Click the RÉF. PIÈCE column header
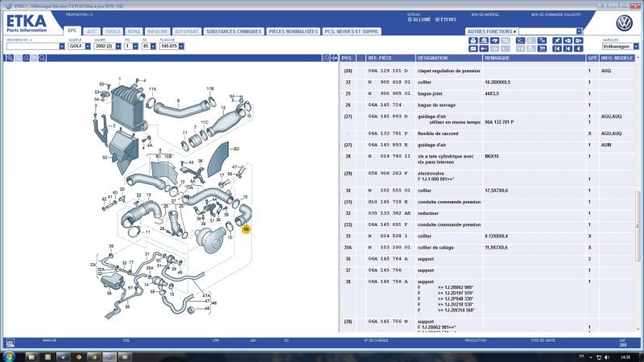Viewport: 644px width, 362px height. (390, 58)
